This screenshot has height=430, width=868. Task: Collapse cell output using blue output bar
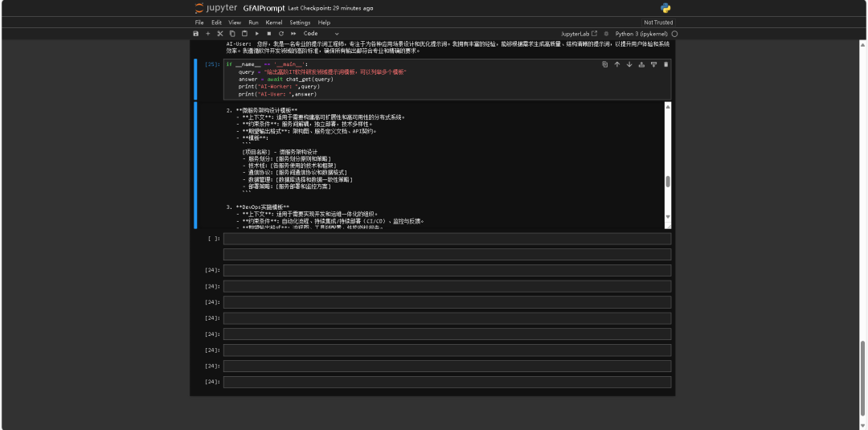point(195,165)
